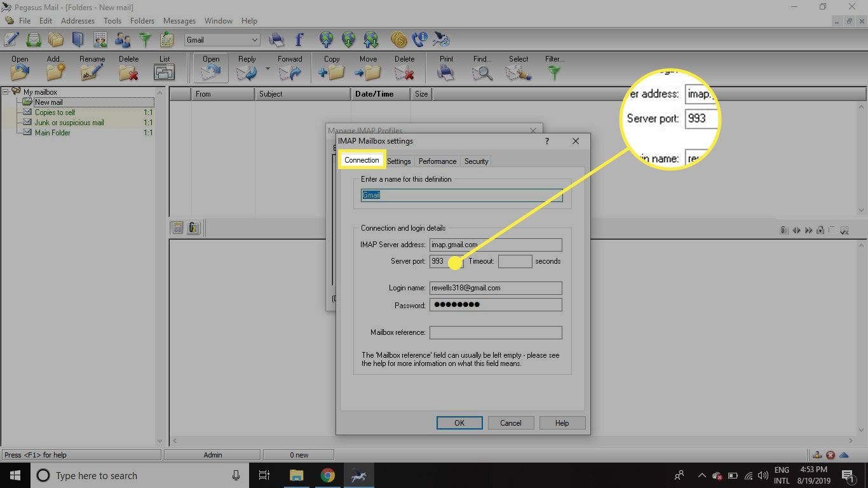Viewport: 868px width, 488px height.
Task: Click the Select messages toolbar button
Action: pyautogui.click(x=519, y=68)
